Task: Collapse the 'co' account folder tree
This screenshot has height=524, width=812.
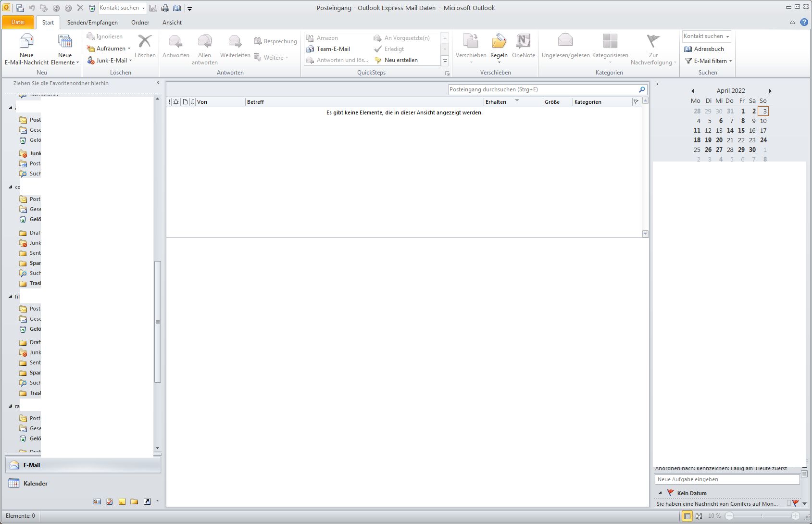Action: [11, 187]
